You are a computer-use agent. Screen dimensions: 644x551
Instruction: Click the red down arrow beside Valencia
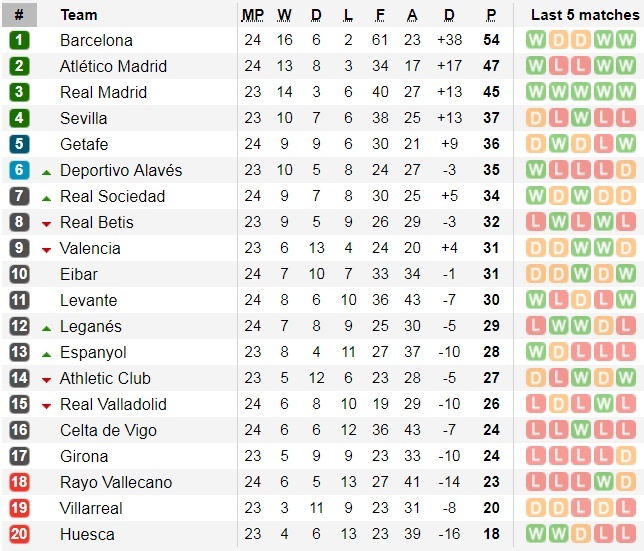pos(46,249)
